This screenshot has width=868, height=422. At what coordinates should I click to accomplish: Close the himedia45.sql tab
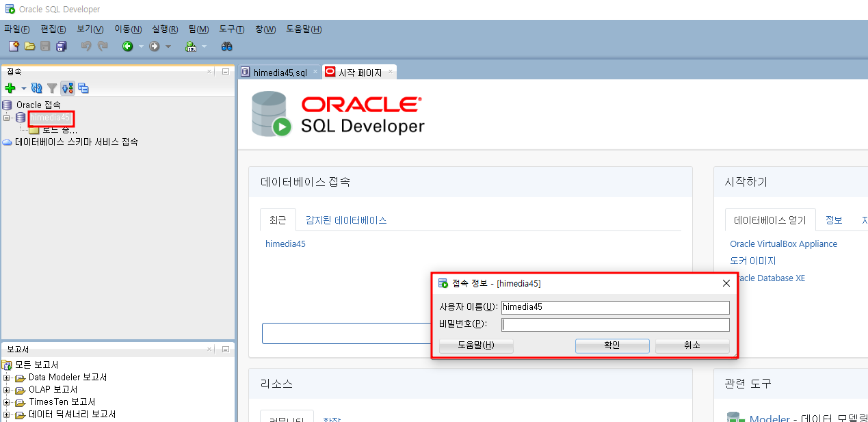point(315,72)
